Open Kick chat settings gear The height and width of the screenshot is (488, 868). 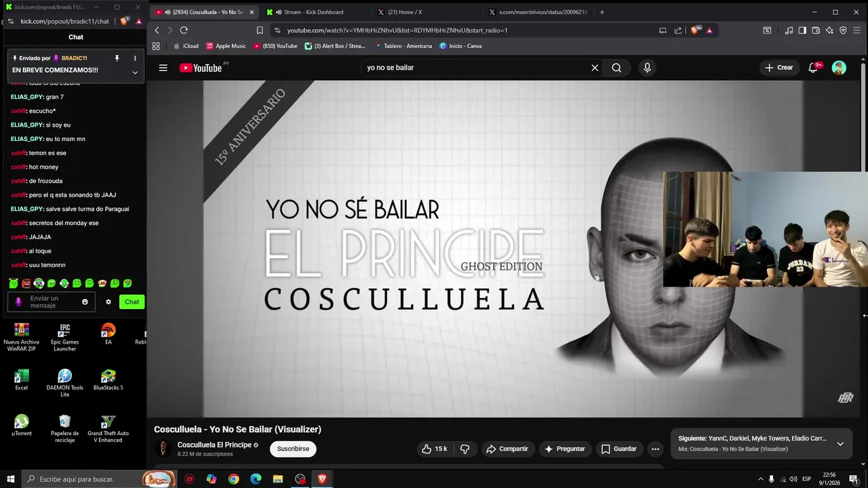coord(108,302)
